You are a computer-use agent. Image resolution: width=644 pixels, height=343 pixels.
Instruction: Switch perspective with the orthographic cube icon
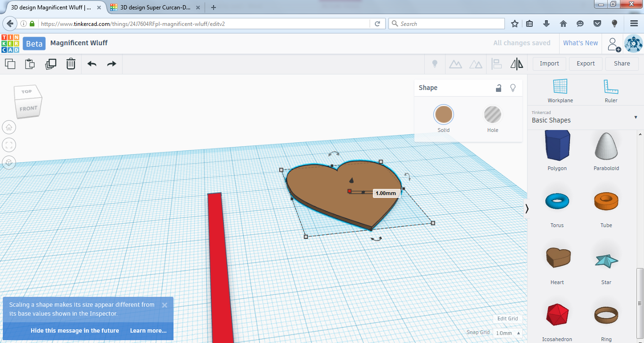pyautogui.click(x=9, y=163)
